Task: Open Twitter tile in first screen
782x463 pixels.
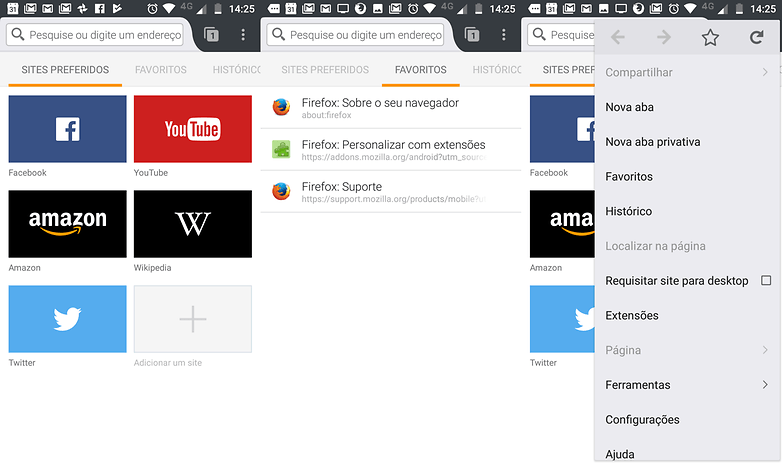Action: pos(67,319)
